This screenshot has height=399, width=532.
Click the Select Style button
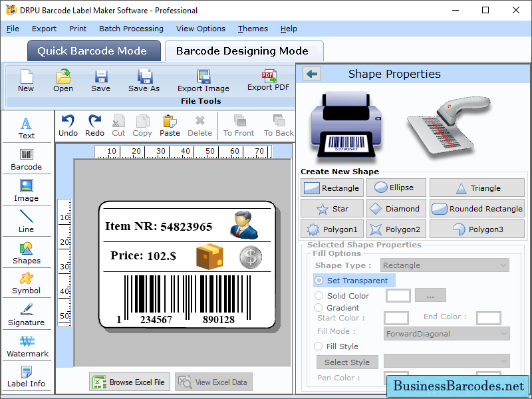(347, 362)
